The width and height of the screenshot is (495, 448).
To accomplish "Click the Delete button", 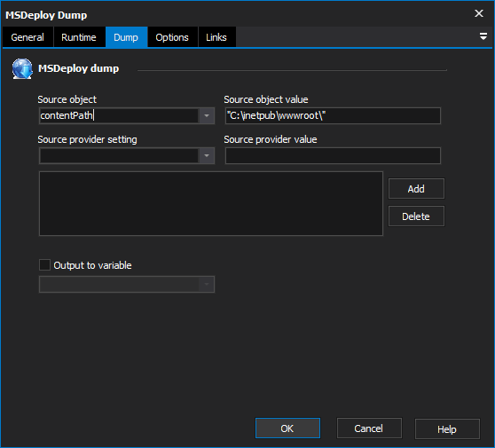I will [x=416, y=216].
